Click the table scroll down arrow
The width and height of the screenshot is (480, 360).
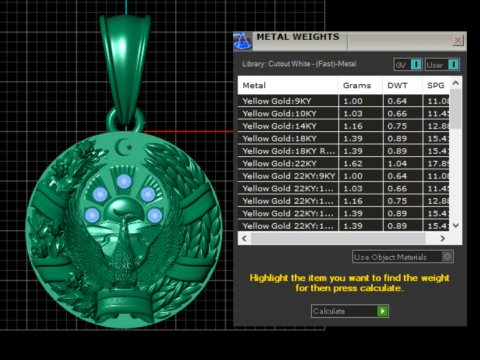point(456,225)
